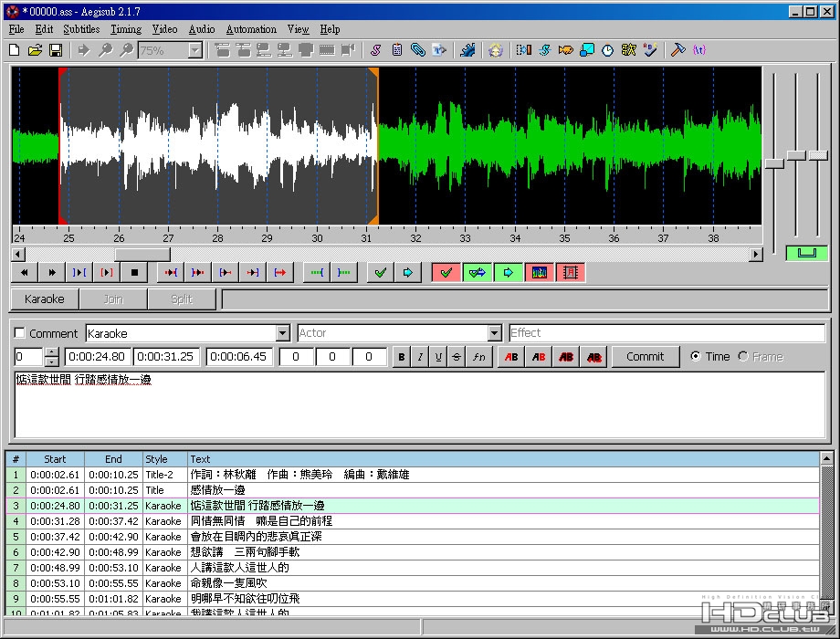The width and height of the screenshot is (840, 639).
Task: Open the Shift Times tool
Action: coord(523,50)
